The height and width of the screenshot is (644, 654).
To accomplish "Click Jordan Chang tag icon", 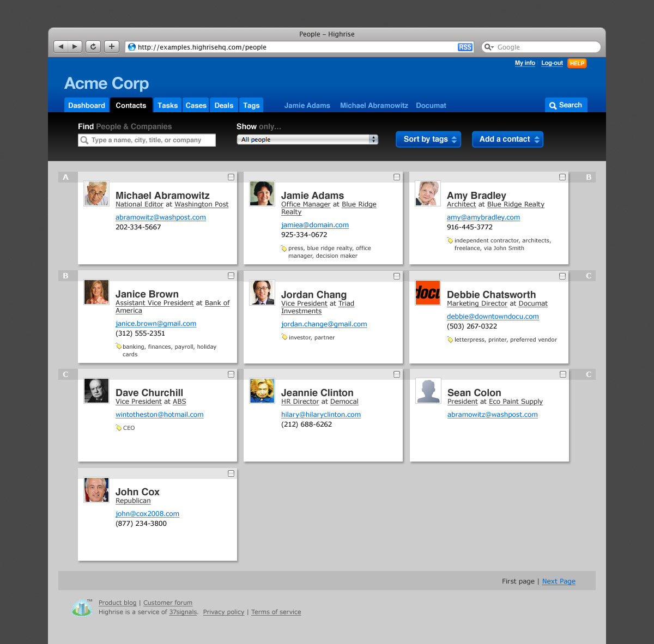I will click(x=284, y=337).
